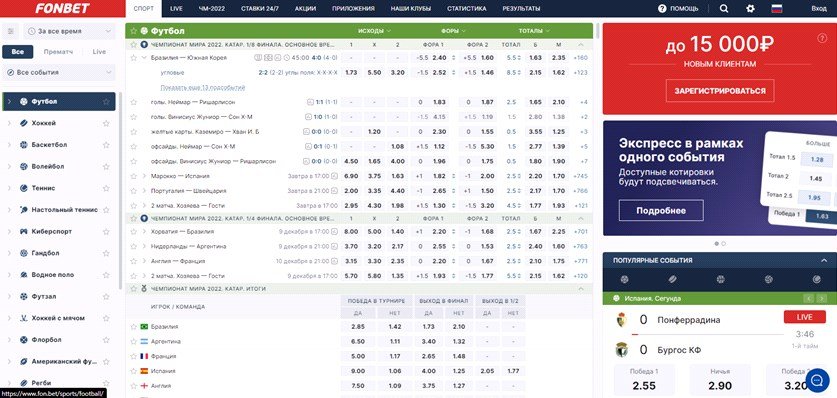
Task: Click the sidebar filter icon beside За все время
Action: (10, 31)
